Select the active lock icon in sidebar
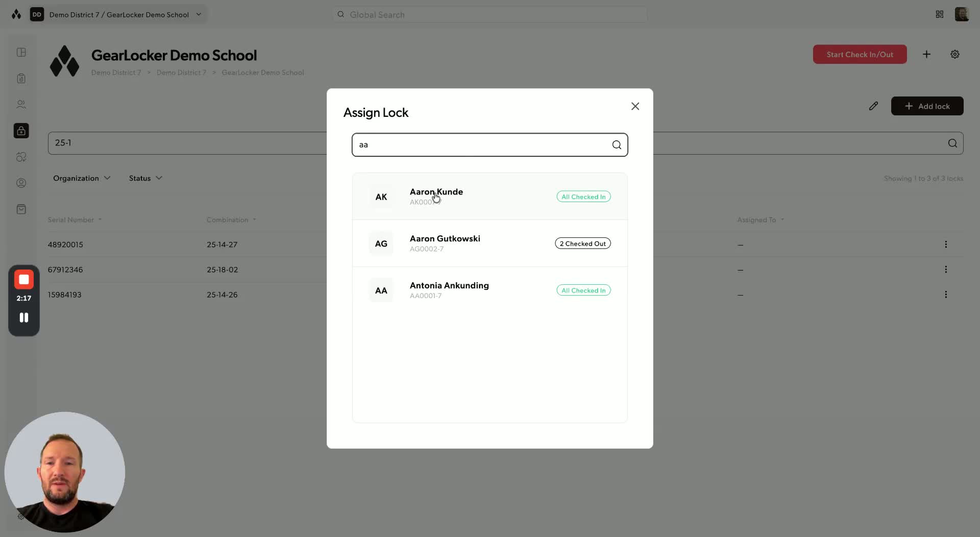980x537 pixels. (x=21, y=131)
